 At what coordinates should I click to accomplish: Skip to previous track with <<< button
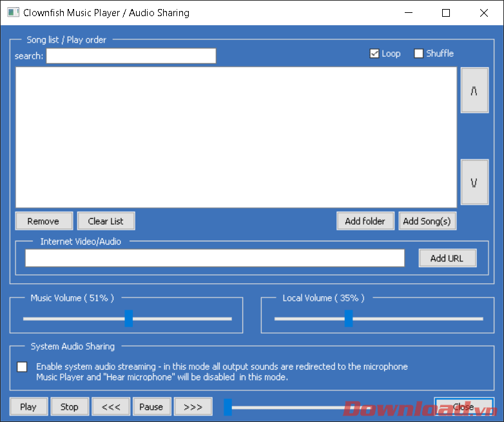(111, 407)
